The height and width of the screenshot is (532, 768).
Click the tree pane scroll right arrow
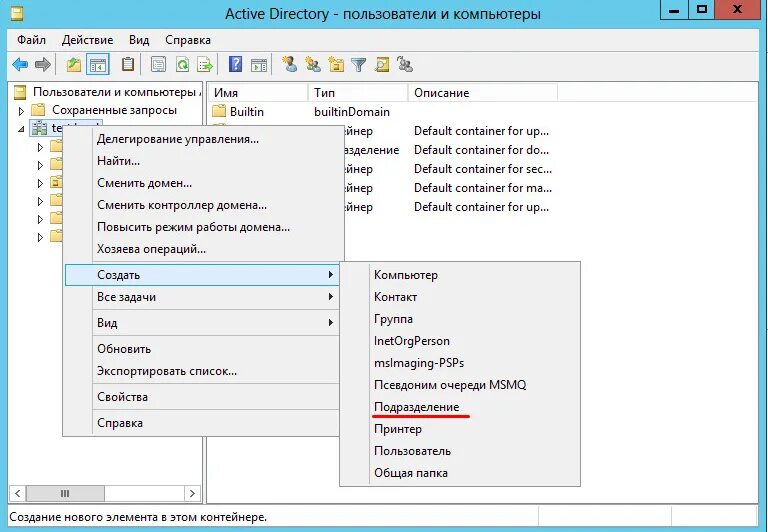(192, 493)
